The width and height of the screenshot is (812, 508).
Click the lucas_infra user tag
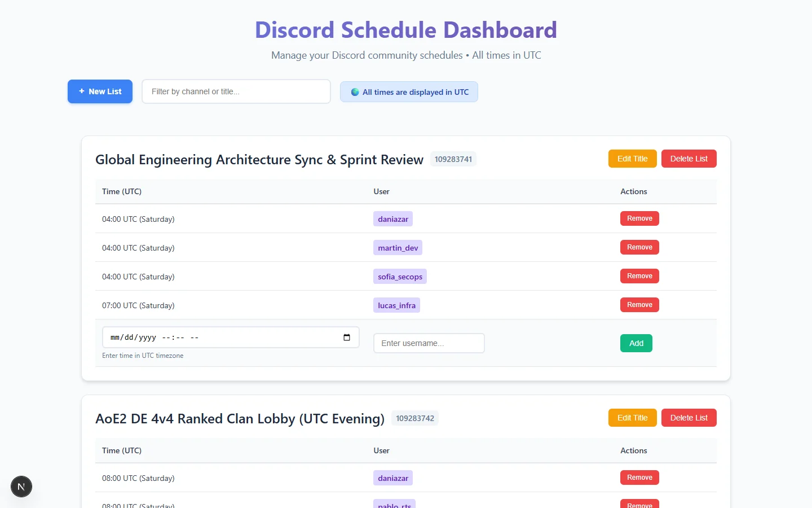point(396,305)
